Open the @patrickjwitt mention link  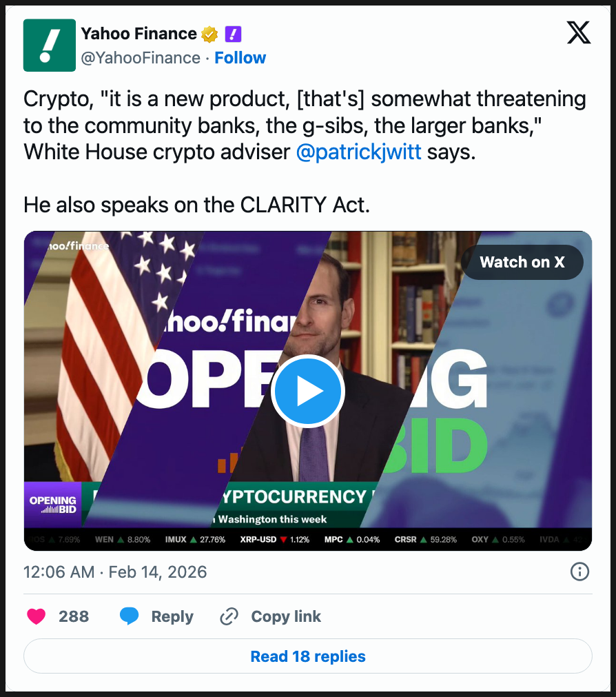tap(358, 152)
